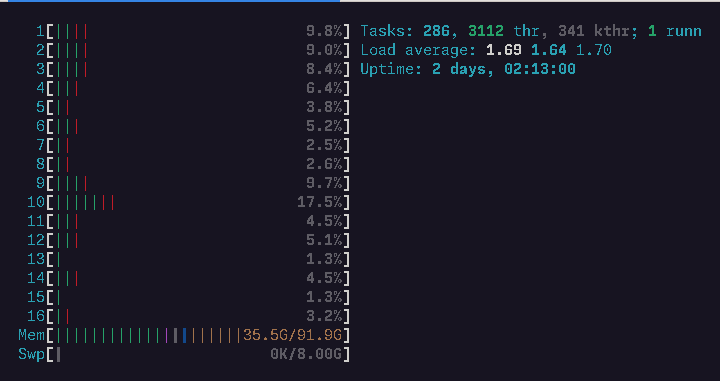The width and height of the screenshot is (720, 381).
Task: Click the 0K/8.00G swap value
Action: (306, 354)
